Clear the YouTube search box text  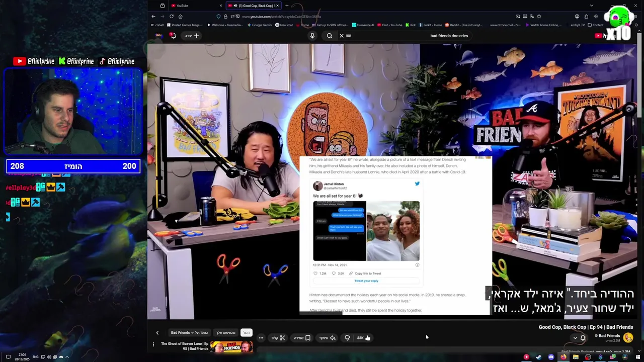(342, 36)
